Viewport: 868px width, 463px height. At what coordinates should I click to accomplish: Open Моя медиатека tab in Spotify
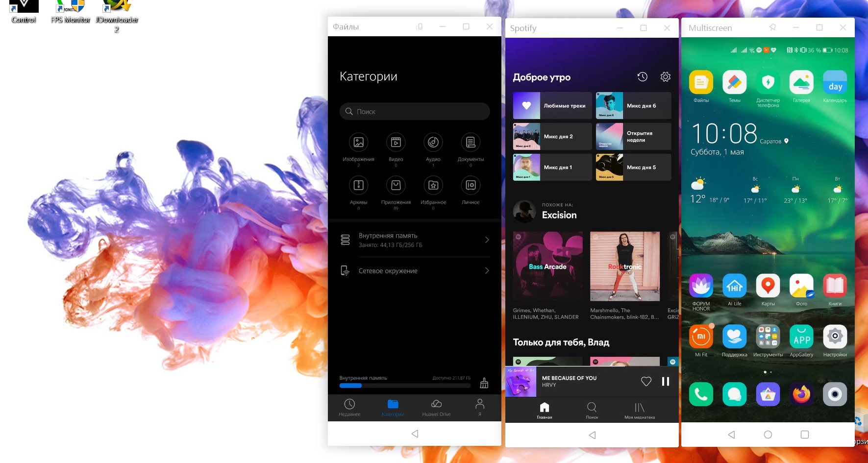(640, 411)
